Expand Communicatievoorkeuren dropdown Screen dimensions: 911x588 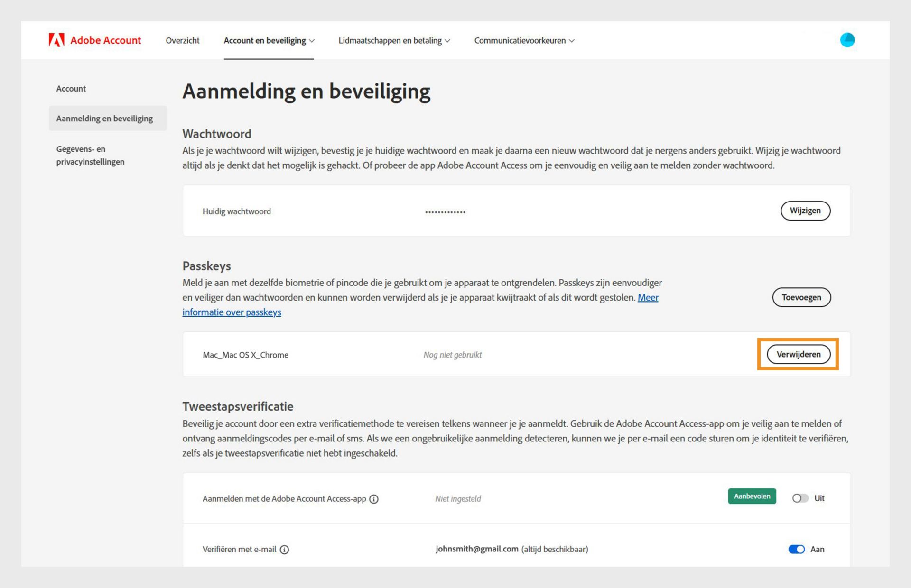tap(524, 41)
